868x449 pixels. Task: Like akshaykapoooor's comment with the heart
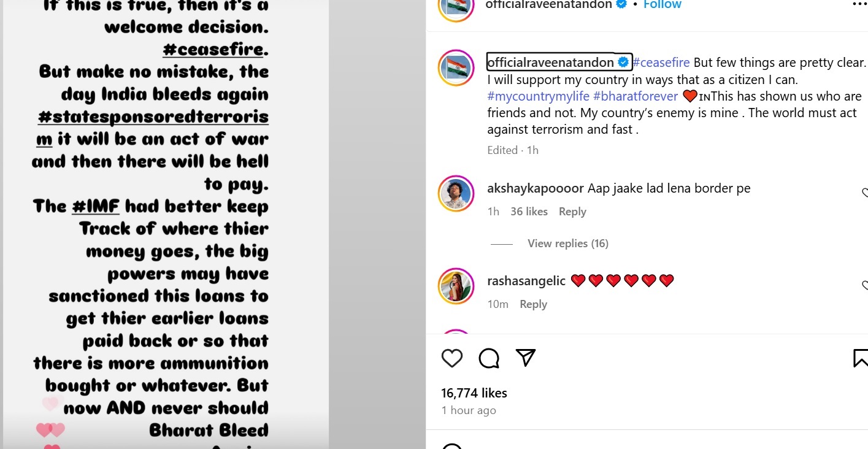click(864, 193)
